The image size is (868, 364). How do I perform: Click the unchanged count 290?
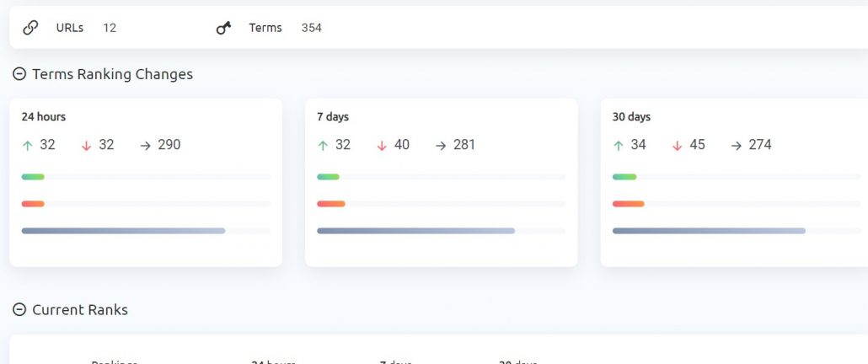[x=169, y=145]
